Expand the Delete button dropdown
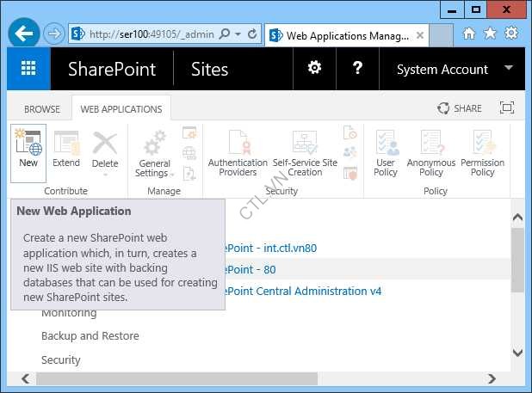This screenshot has height=393, width=532. click(x=105, y=174)
